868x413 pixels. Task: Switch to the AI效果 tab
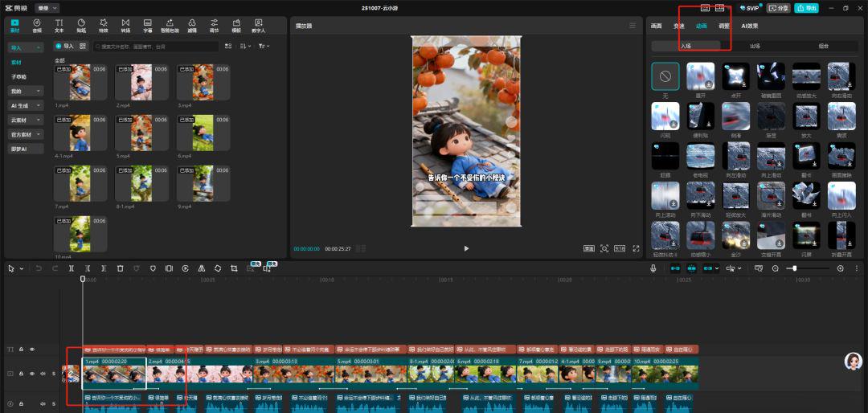(750, 26)
